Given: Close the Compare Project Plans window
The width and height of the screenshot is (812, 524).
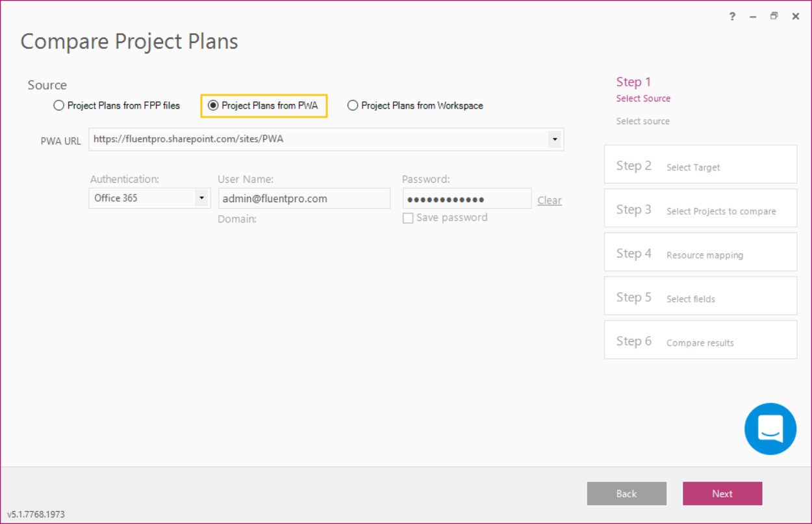Looking at the screenshot, I should 795,17.
